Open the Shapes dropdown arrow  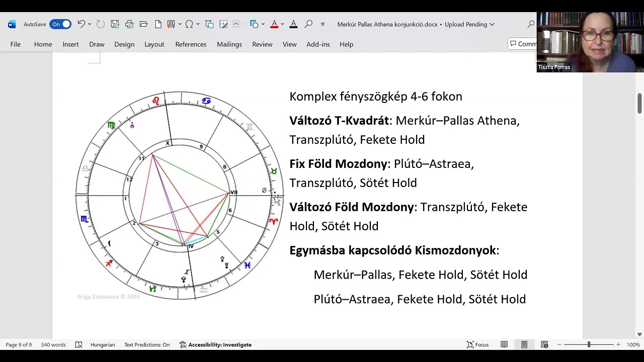coord(263,24)
